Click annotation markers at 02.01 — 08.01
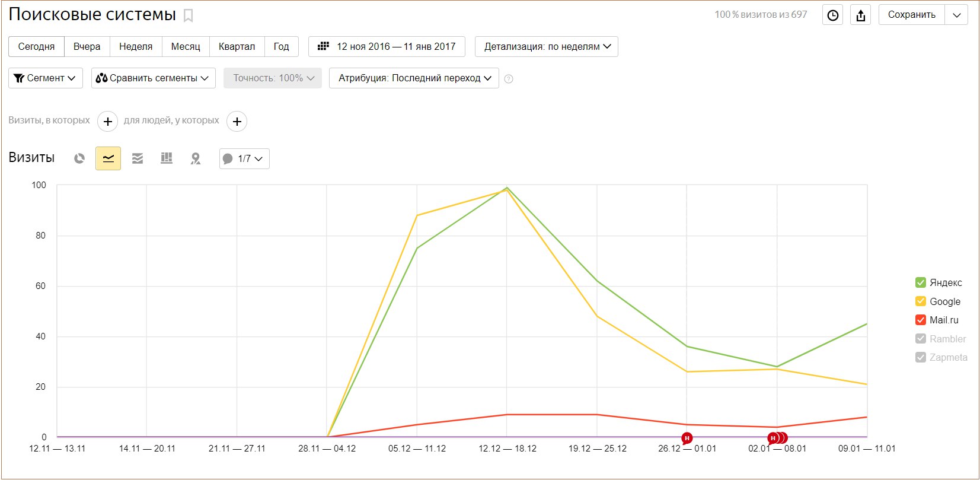The height and width of the screenshot is (480, 980). (x=777, y=438)
